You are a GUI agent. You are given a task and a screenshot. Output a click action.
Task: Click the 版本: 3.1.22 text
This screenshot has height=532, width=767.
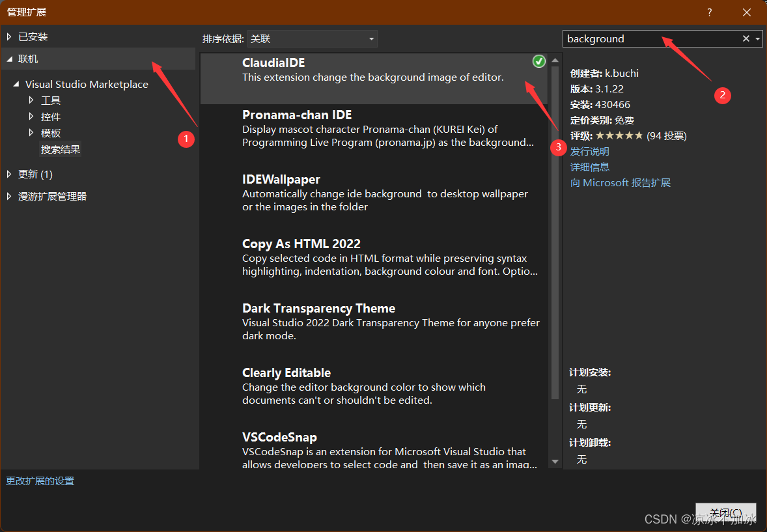pyautogui.click(x=597, y=89)
